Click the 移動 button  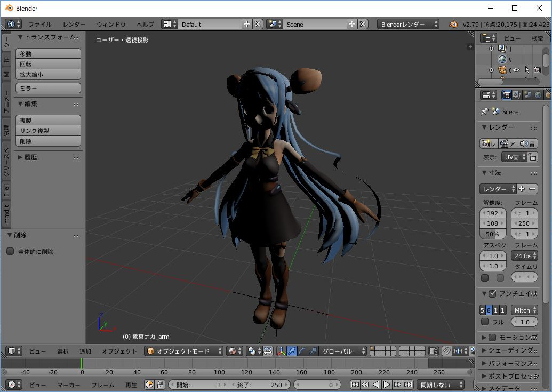click(48, 53)
